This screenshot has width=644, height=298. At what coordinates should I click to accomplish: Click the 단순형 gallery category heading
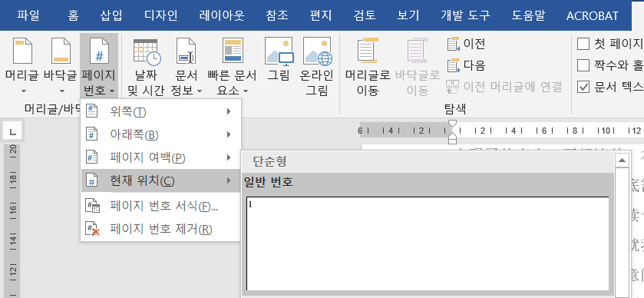tap(269, 161)
